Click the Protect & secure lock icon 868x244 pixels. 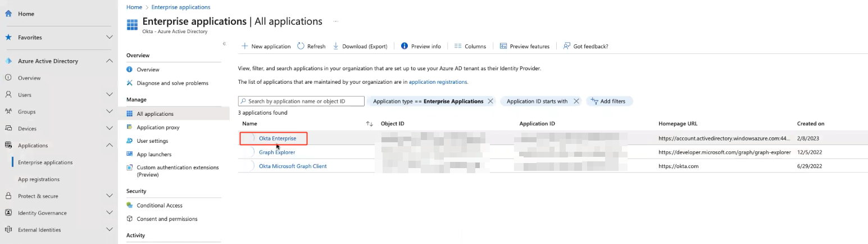(x=8, y=196)
